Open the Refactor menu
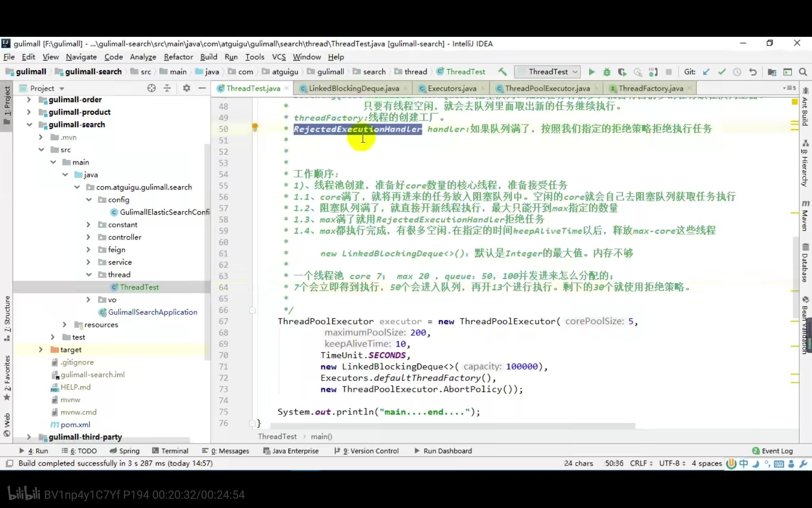 click(x=178, y=57)
